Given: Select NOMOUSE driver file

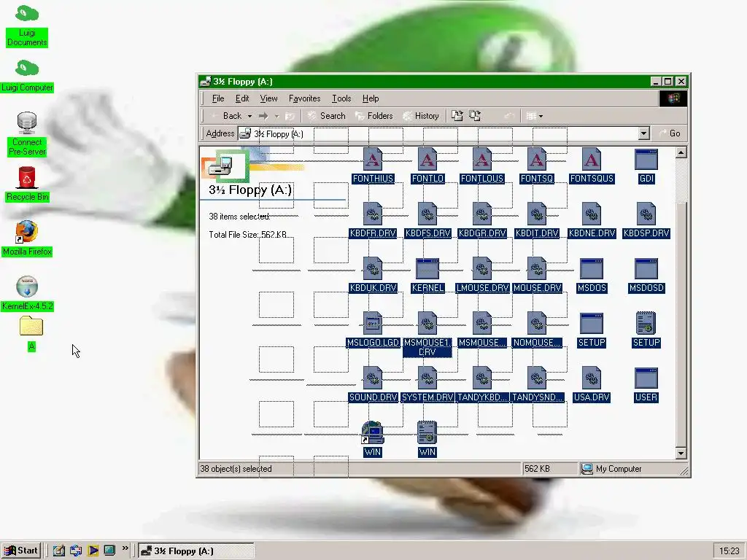Looking at the screenshot, I should pyautogui.click(x=537, y=330).
